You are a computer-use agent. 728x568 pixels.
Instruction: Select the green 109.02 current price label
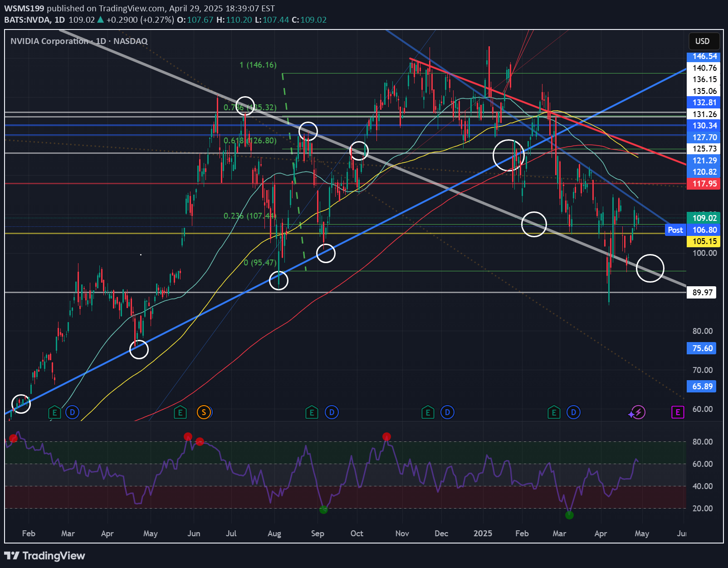tap(704, 218)
